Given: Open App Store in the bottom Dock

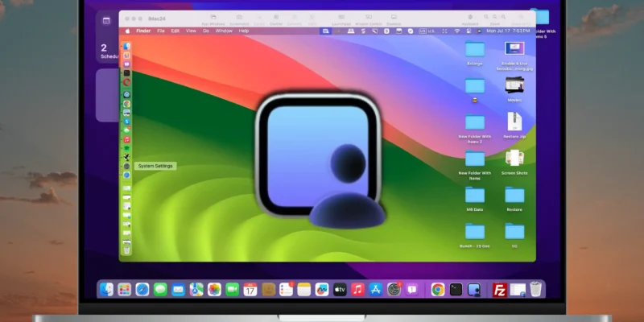Looking at the screenshot, I should click(375, 290).
